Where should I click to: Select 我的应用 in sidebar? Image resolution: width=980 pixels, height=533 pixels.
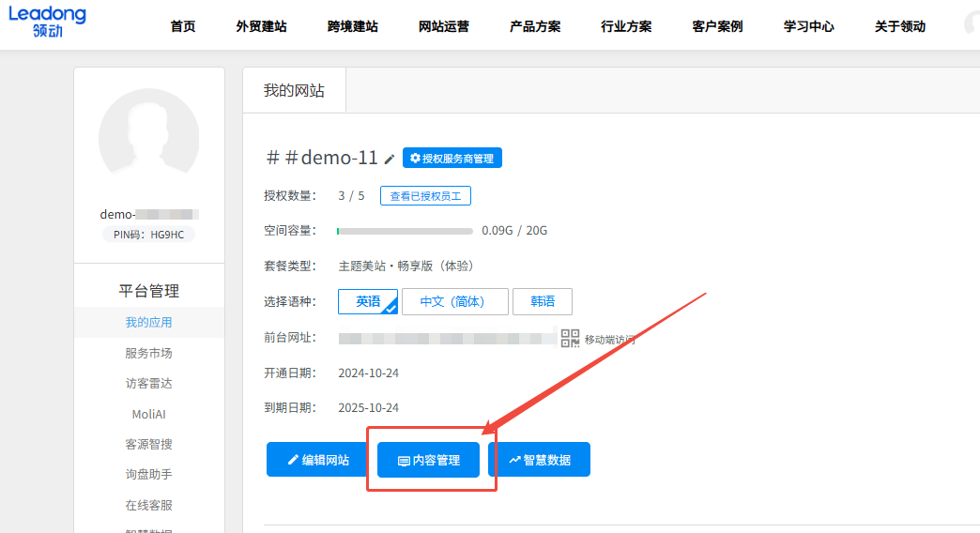click(148, 323)
